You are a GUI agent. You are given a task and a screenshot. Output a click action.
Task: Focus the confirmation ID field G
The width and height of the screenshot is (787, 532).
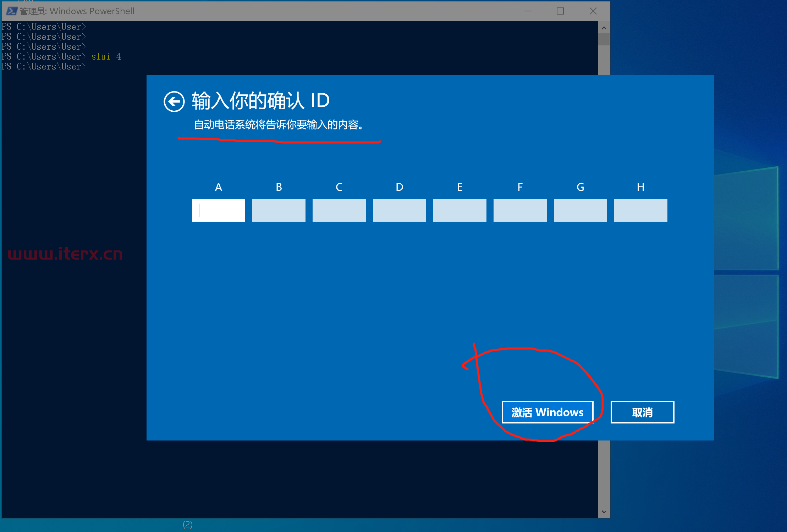click(580, 210)
